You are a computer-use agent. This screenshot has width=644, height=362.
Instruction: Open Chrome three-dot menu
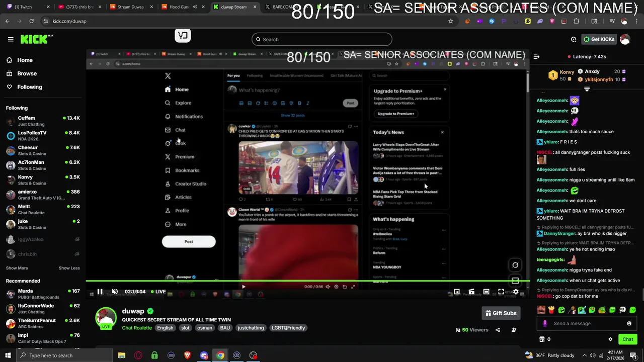coord(636,21)
